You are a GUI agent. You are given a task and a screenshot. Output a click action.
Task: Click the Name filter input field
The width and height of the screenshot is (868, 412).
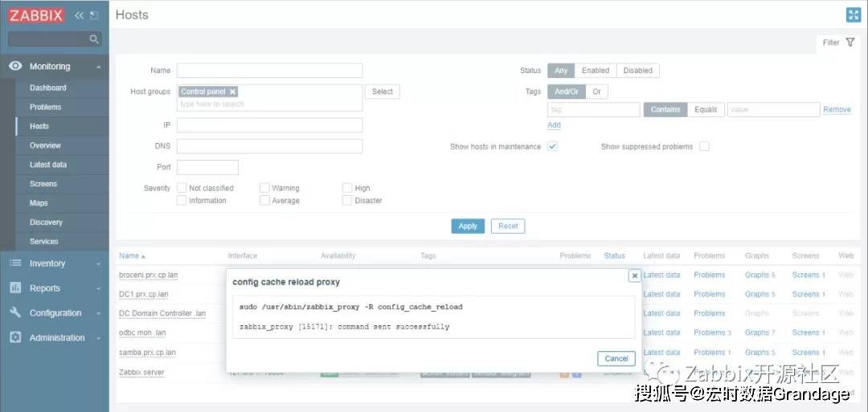(269, 71)
